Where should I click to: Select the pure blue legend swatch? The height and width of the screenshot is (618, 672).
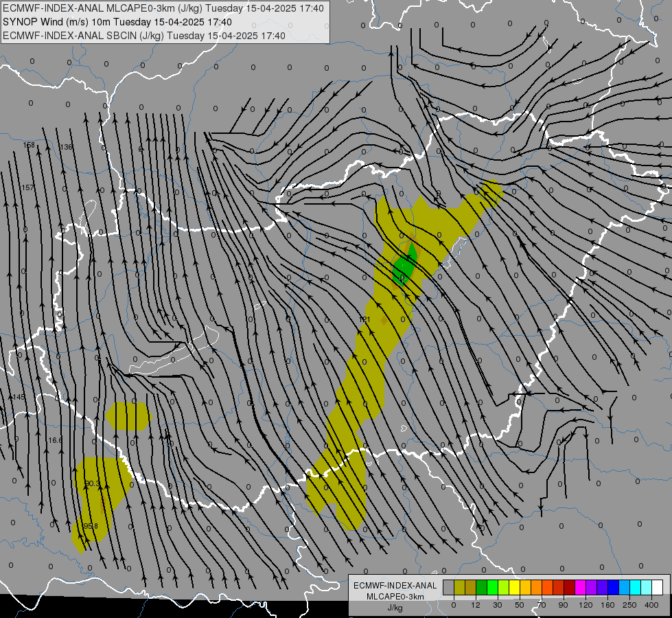click(x=614, y=587)
